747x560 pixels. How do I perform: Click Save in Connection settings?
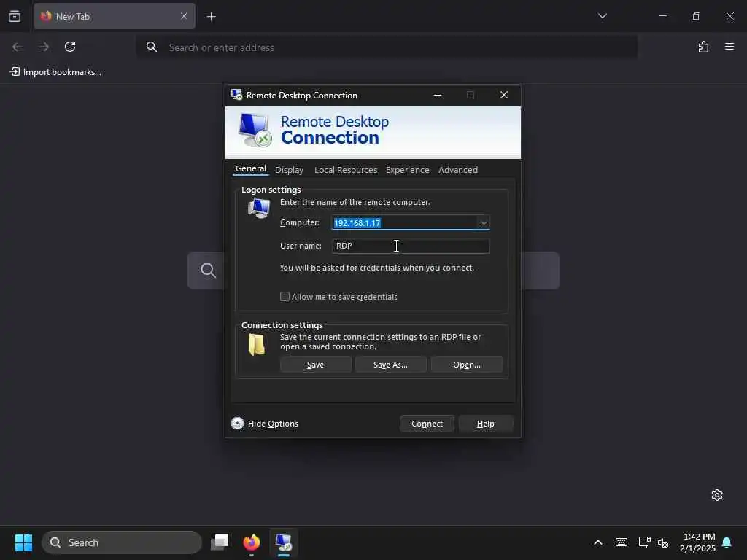click(315, 365)
